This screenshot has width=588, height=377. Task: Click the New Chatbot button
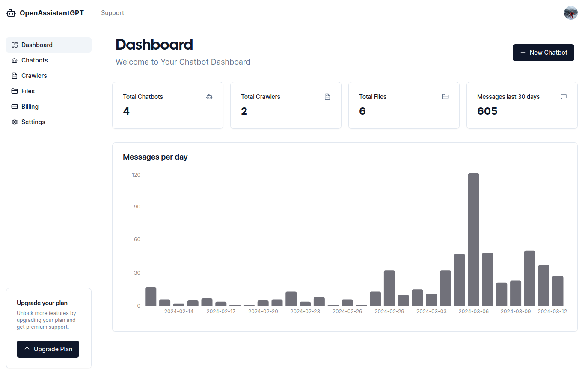543,52
